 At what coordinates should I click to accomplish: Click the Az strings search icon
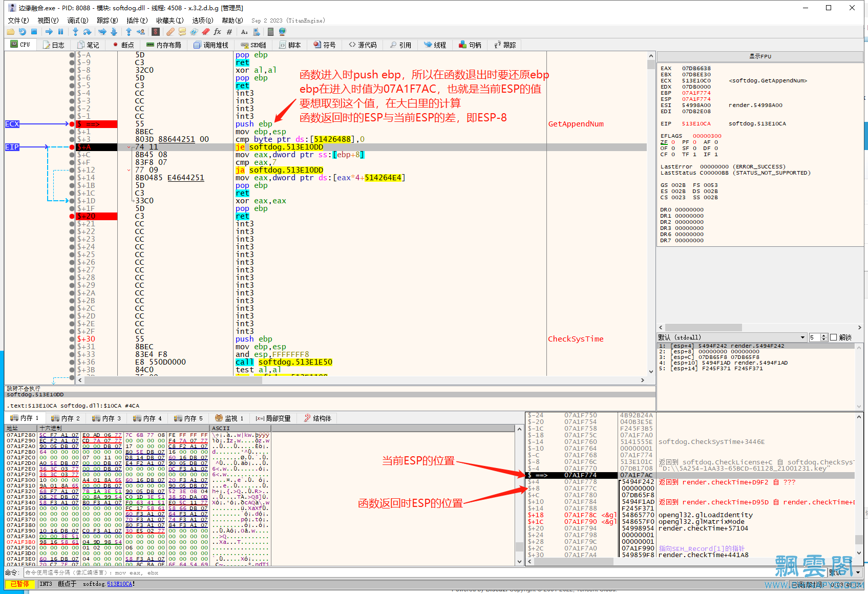click(244, 32)
